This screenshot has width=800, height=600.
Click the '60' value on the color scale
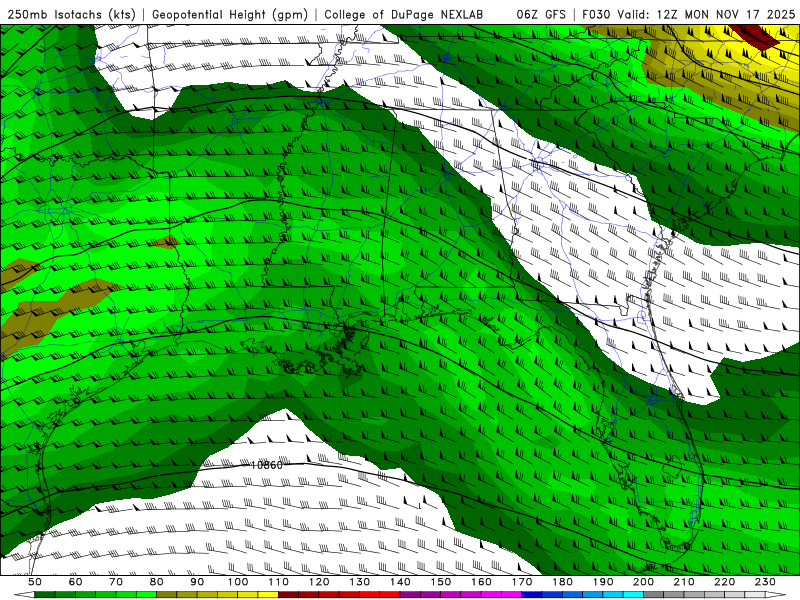[75, 582]
